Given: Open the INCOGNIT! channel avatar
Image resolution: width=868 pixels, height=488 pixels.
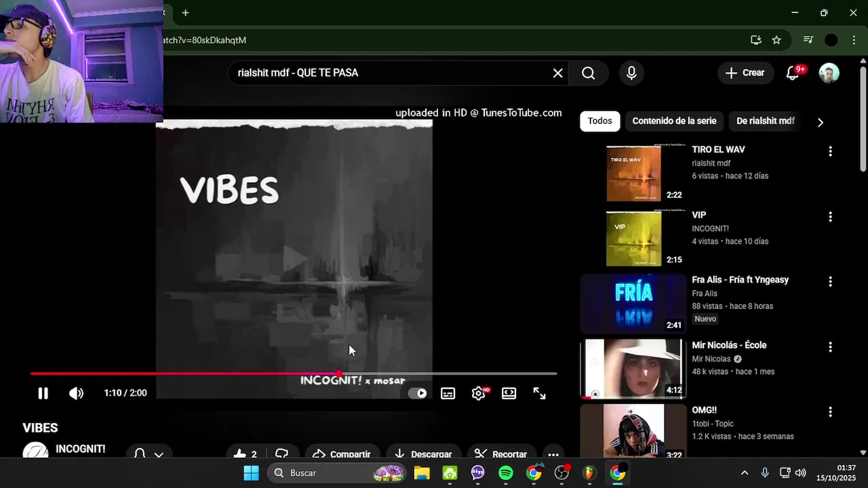Looking at the screenshot, I should click(35, 451).
